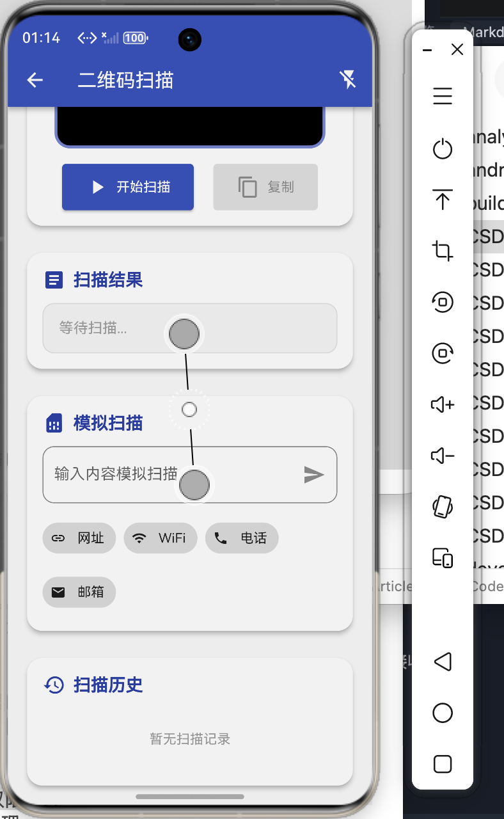Close the emulator toolbar window
This screenshot has width=504, height=819.
tap(457, 50)
